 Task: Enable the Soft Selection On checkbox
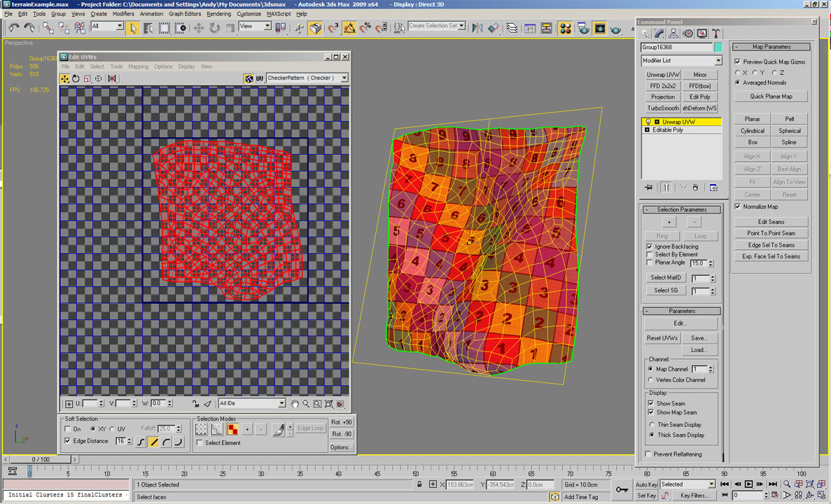click(68, 429)
